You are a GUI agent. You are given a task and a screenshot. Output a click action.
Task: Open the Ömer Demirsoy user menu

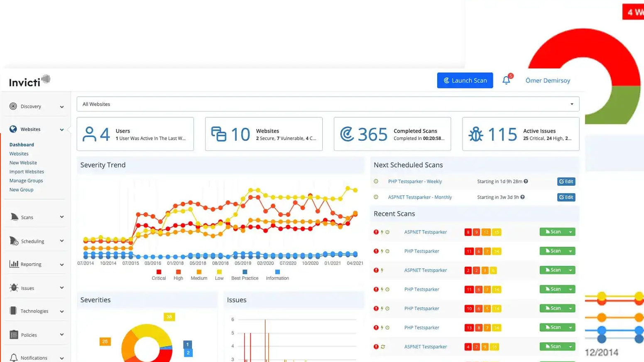(548, 80)
